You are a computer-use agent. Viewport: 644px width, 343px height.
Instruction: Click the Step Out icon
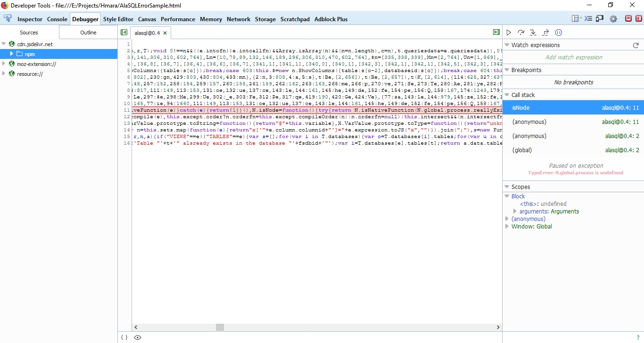[x=545, y=32]
